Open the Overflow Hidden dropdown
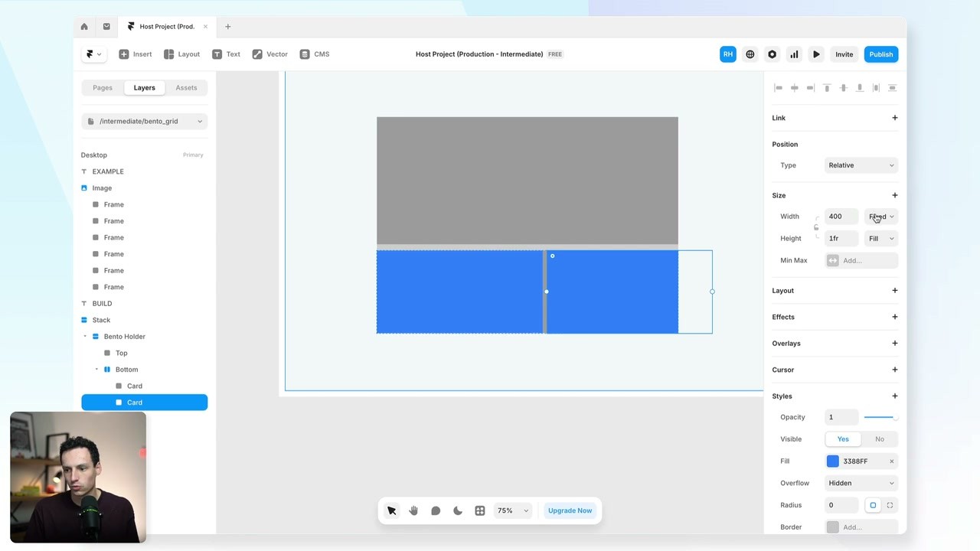The image size is (980, 551). click(861, 483)
